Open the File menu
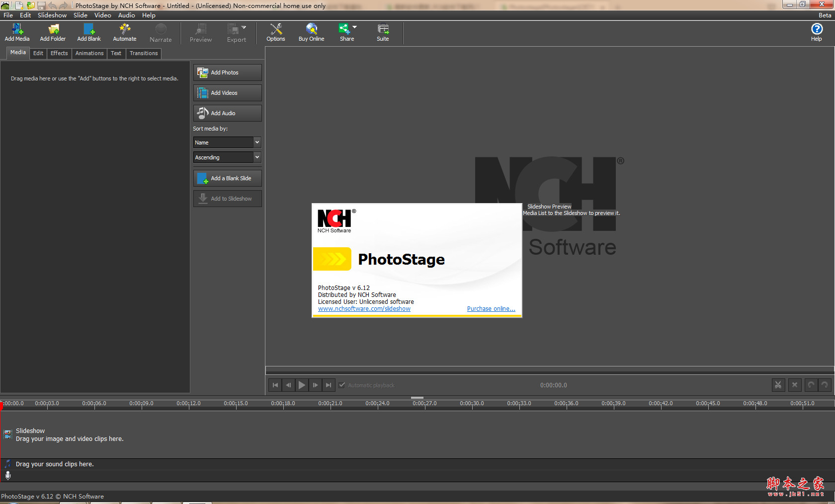This screenshot has width=835, height=504. point(8,15)
